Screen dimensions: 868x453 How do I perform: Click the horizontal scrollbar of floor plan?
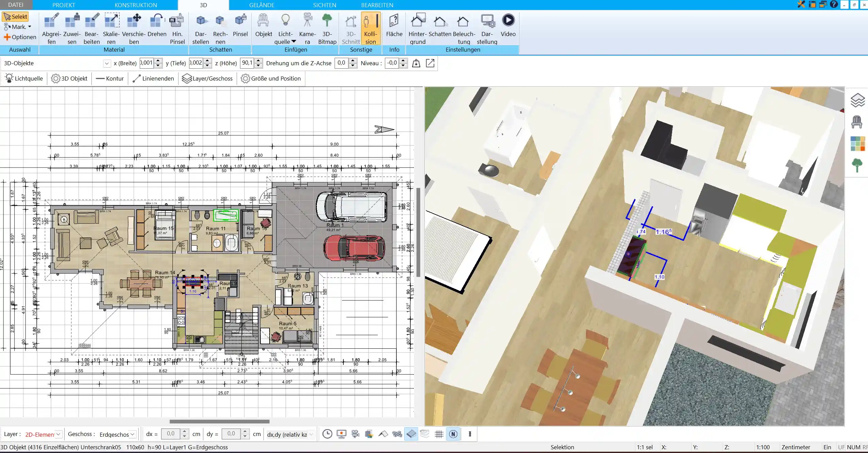(219, 421)
